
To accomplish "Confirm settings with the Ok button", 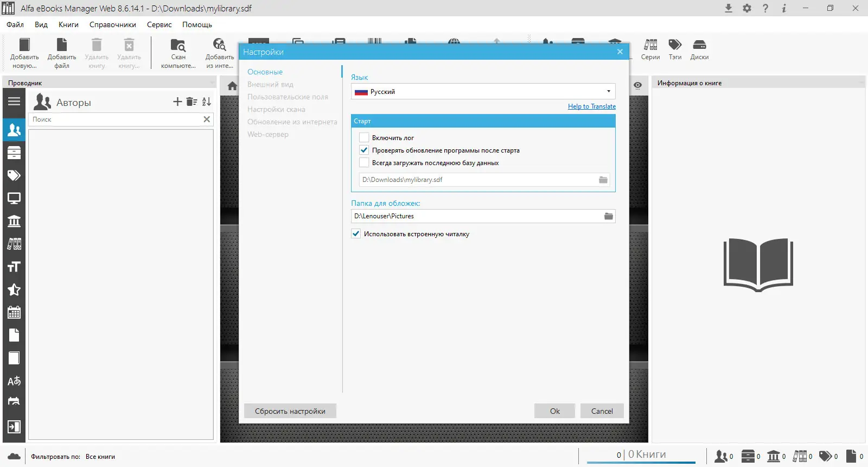I will [554, 411].
